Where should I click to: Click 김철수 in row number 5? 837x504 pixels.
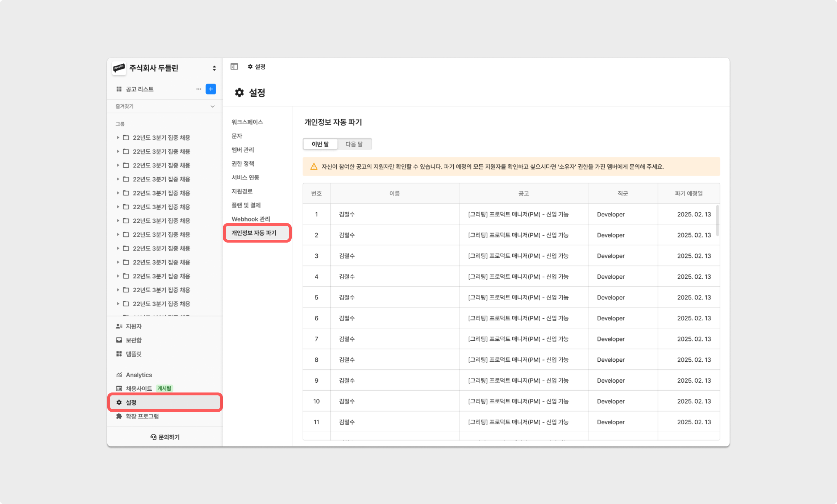tap(347, 297)
